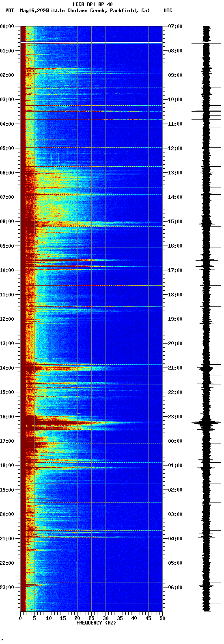Click '06:00' on the left PDT axis
This screenshot has width=224, height=644.
click(x=7, y=173)
